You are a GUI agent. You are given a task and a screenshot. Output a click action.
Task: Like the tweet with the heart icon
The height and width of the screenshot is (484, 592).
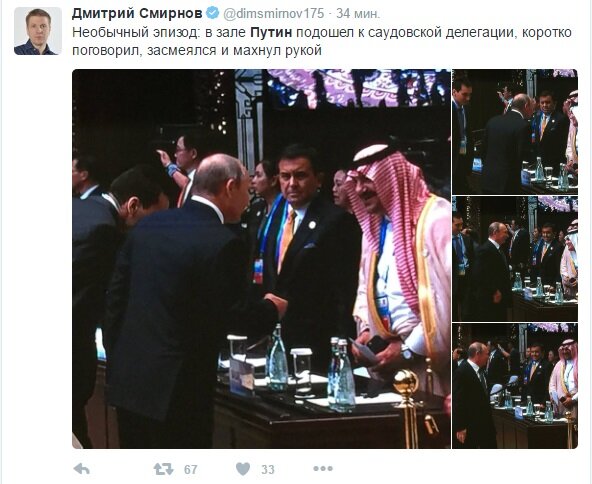tap(243, 469)
